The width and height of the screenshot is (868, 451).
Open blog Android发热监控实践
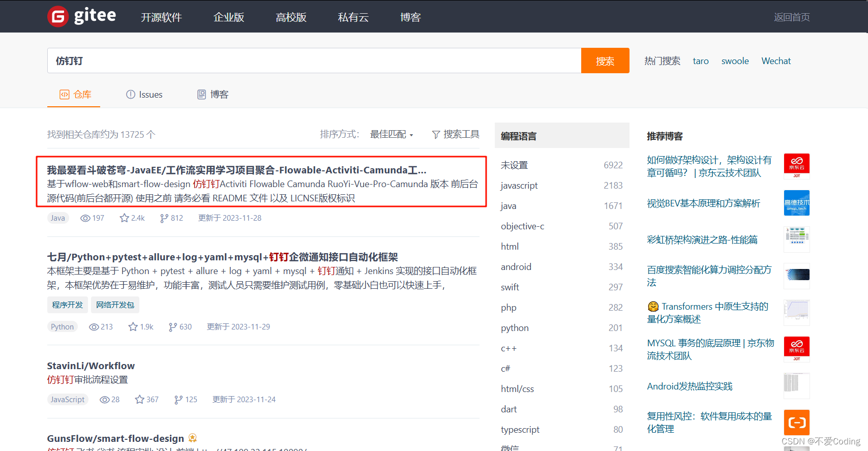[x=690, y=386]
